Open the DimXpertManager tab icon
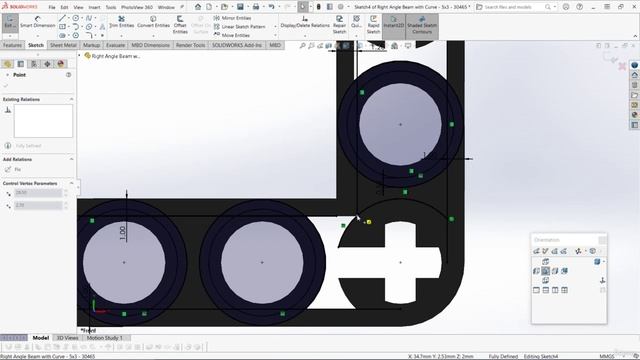The image size is (640, 360). [47, 64]
